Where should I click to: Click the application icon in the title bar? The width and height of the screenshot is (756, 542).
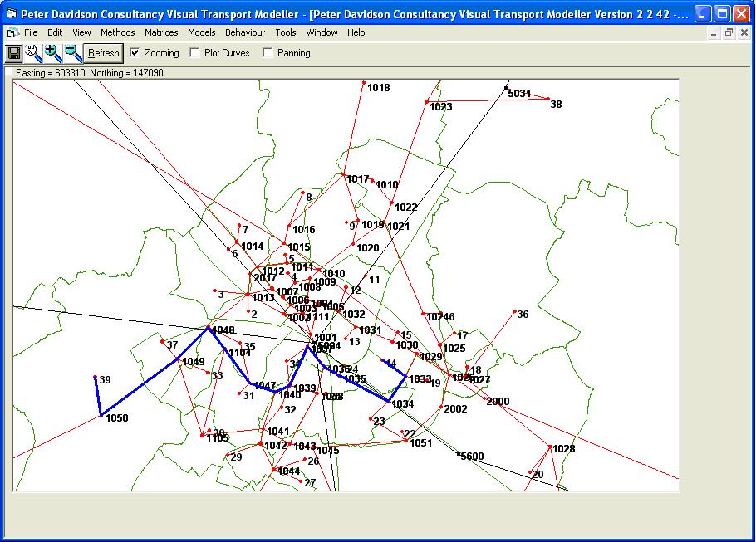click(11, 13)
